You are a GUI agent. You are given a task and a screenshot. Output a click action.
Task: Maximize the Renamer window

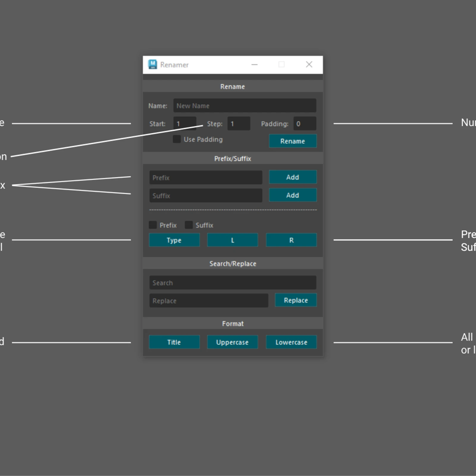pos(281,65)
